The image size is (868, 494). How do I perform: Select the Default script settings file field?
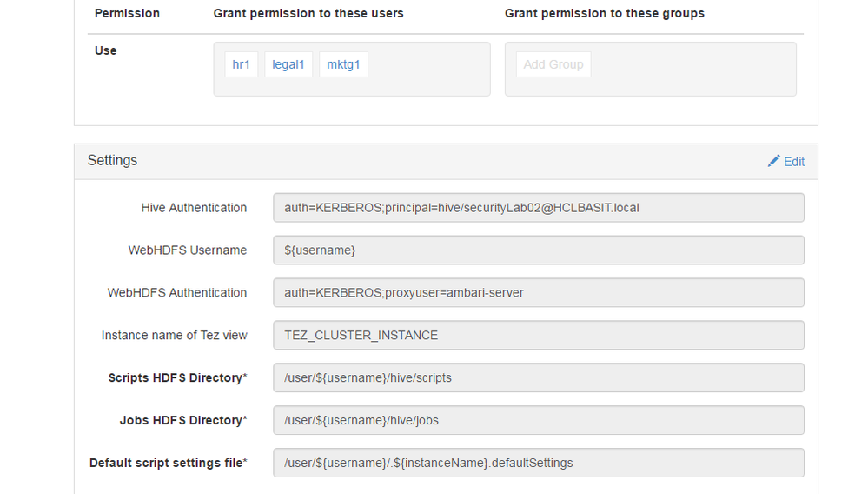pyautogui.click(x=538, y=464)
